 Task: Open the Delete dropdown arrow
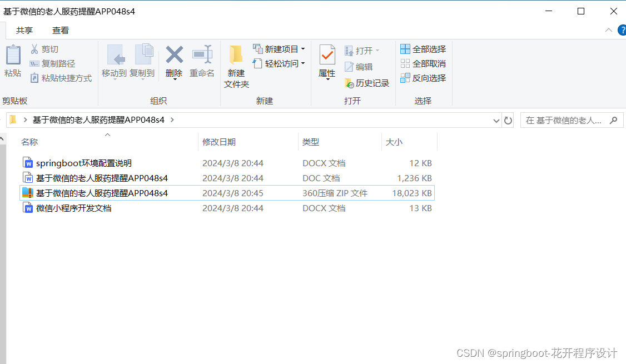pyautogui.click(x=175, y=79)
